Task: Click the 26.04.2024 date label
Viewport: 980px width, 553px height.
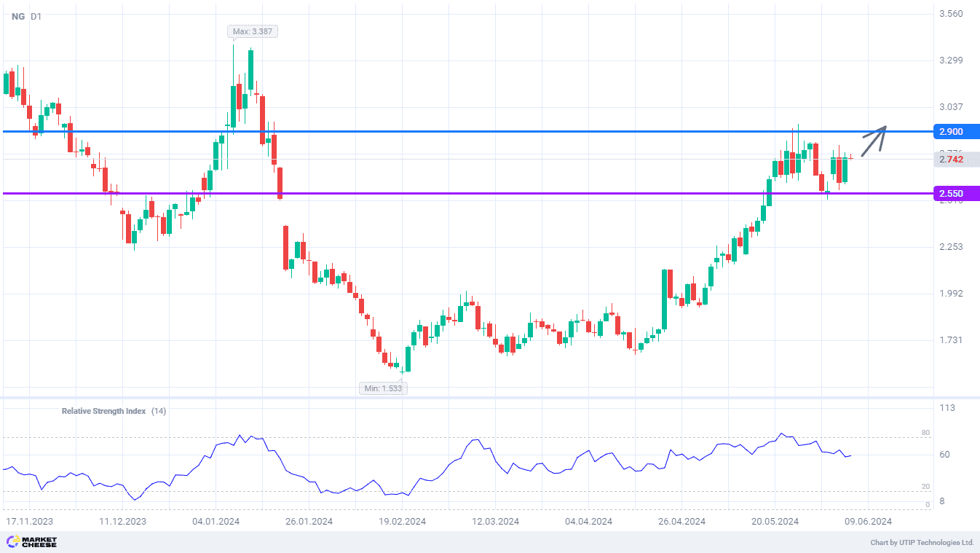Action: [681, 522]
